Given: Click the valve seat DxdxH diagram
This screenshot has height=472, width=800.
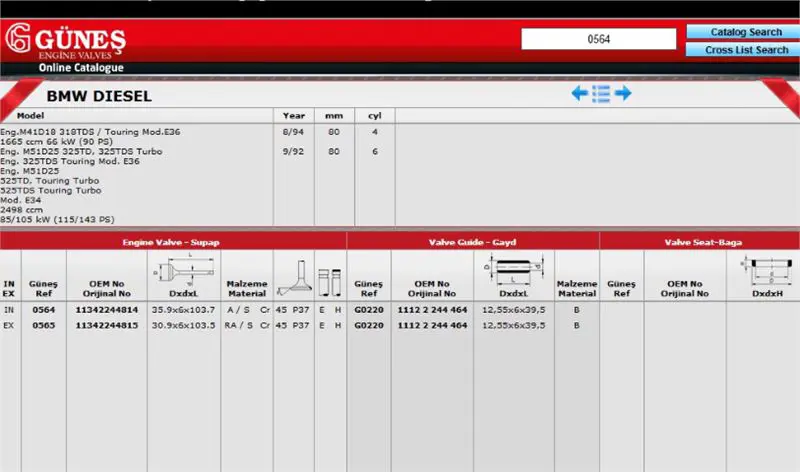Looking at the screenshot, I should click(767, 271).
